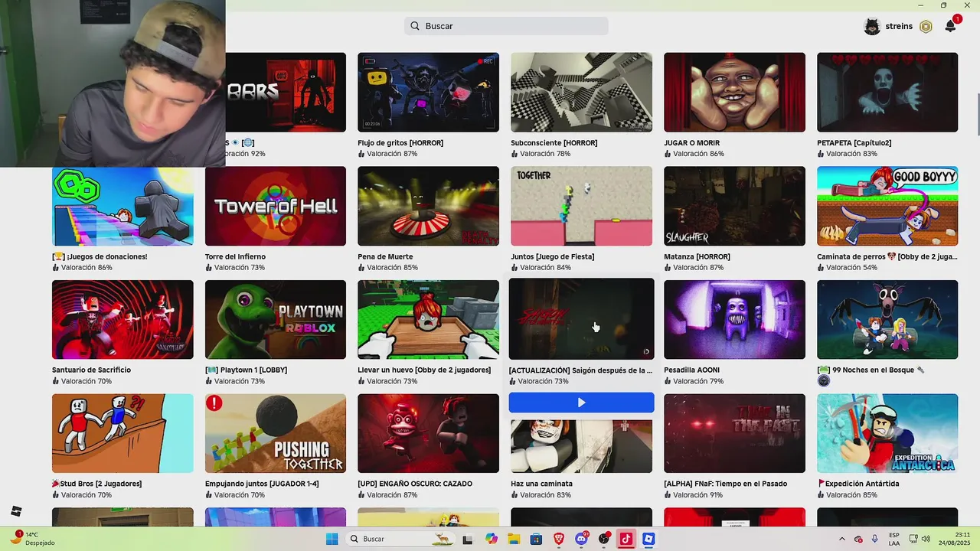
Task: Open Subconsciente [HORROR] title
Action: coord(554,143)
